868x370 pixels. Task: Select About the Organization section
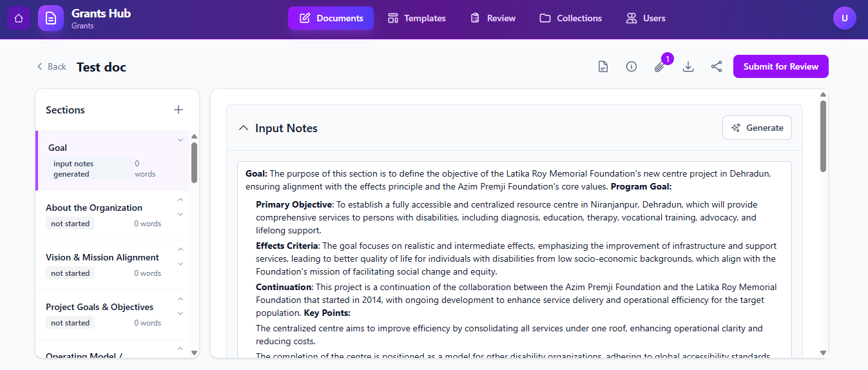pyautogui.click(x=113, y=215)
